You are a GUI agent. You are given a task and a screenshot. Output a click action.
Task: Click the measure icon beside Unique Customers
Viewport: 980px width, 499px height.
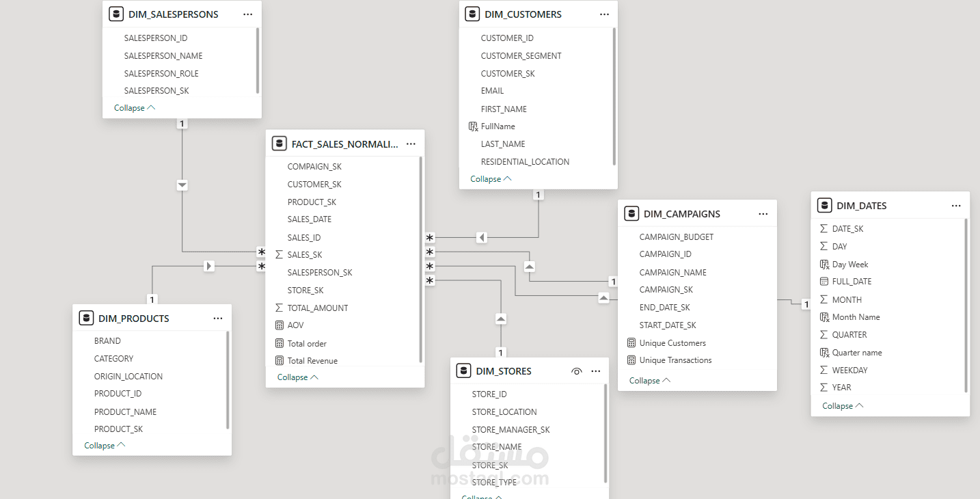click(x=631, y=343)
